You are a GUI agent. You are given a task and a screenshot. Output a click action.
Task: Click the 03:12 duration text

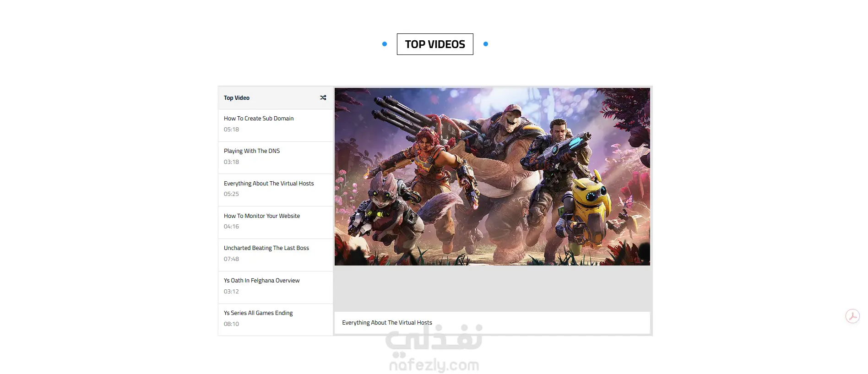(x=231, y=291)
